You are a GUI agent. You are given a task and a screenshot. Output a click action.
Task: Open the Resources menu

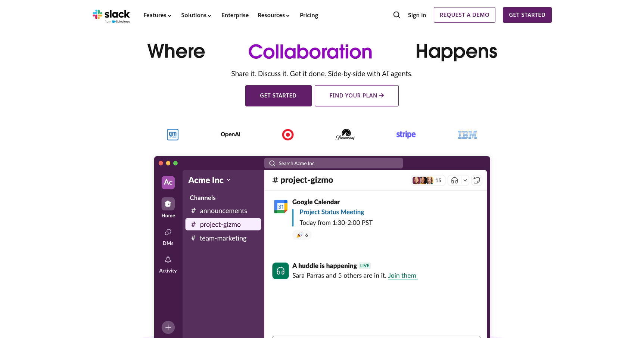274,15
